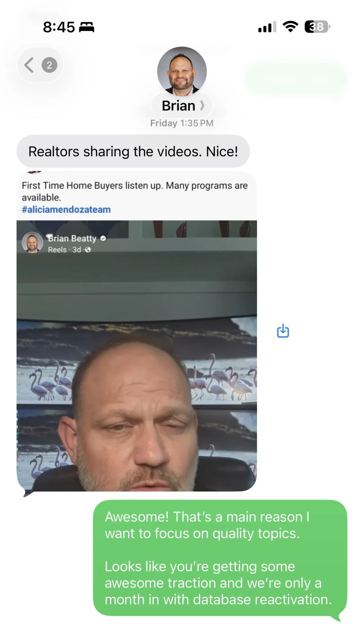364x628 pixels.
Task: Tap Brian Beatty's small reel profile picture
Action: tap(32, 242)
